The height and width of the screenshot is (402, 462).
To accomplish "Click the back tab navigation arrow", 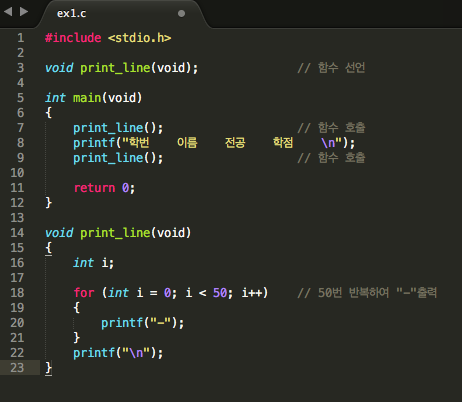I will point(8,12).
